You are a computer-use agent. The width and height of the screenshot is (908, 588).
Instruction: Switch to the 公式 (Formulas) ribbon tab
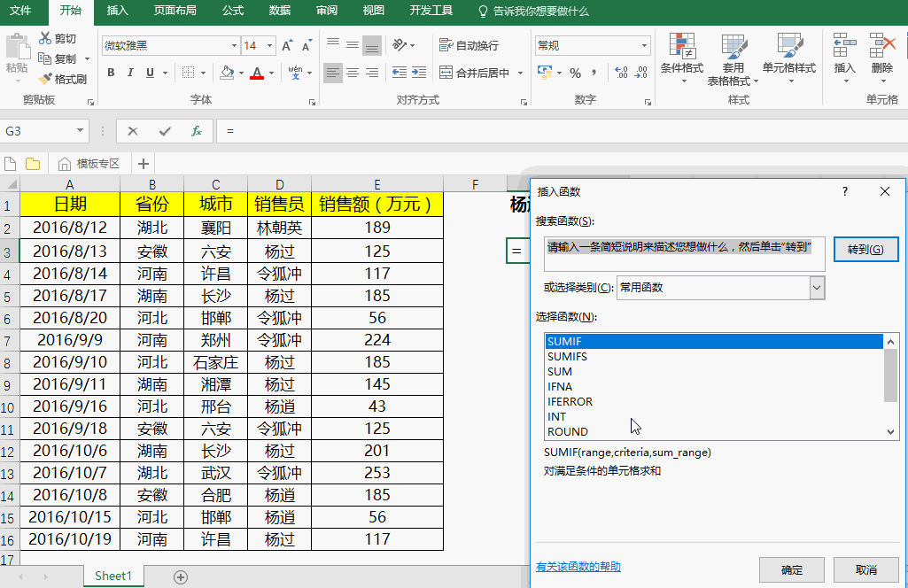[x=233, y=11]
